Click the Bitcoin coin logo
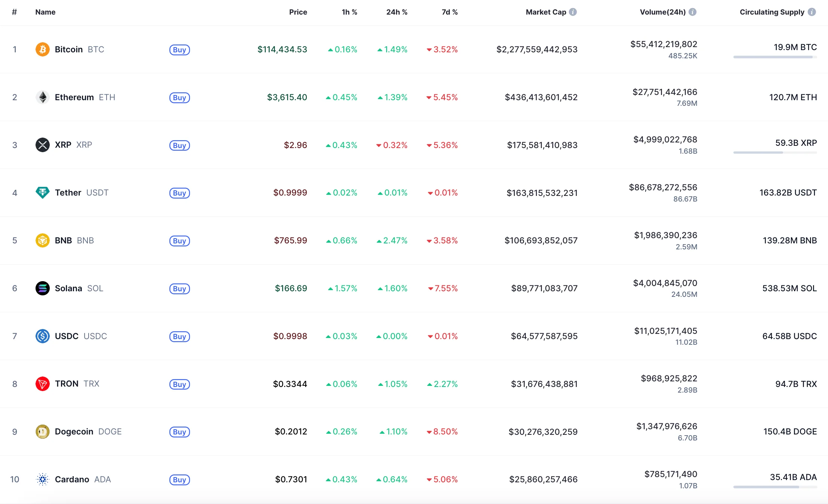The width and height of the screenshot is (828, 504). (42, 49)
